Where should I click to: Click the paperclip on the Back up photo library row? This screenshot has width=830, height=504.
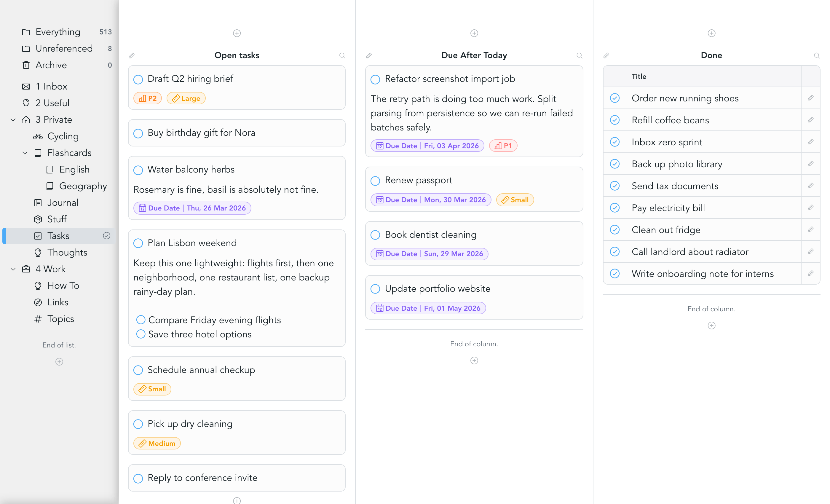(810, 164)
